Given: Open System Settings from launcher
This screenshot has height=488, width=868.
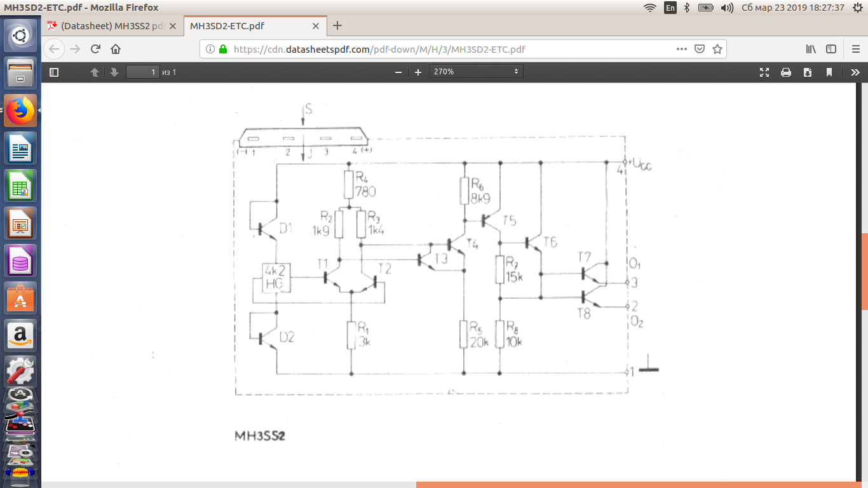Looking at the screenshot, I should 20,371.
